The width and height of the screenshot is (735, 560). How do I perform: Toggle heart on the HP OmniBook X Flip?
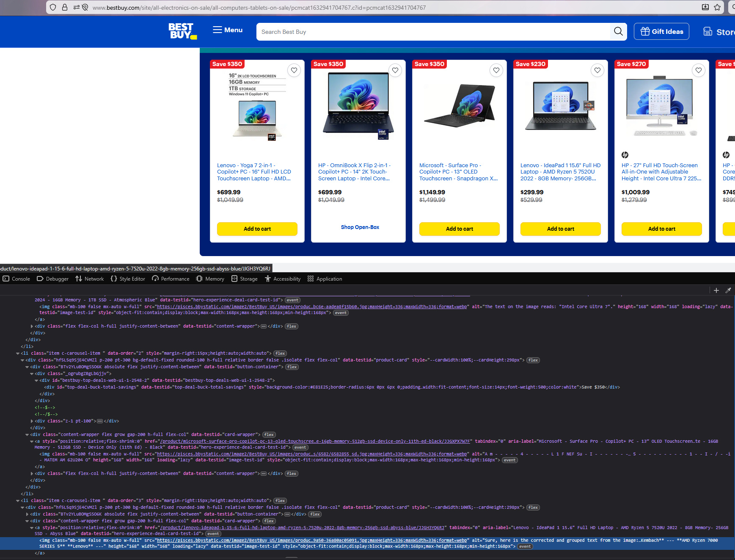coord(395,70)
